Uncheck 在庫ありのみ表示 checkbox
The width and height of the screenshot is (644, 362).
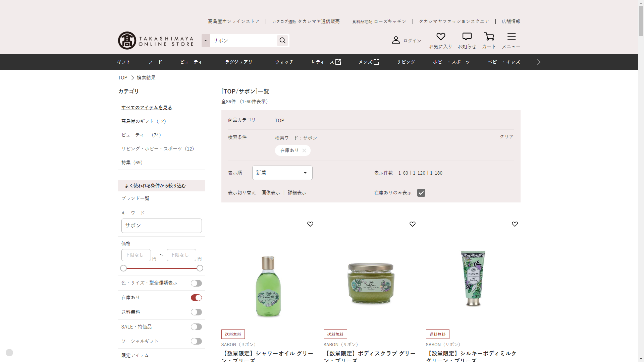[421, 193]
